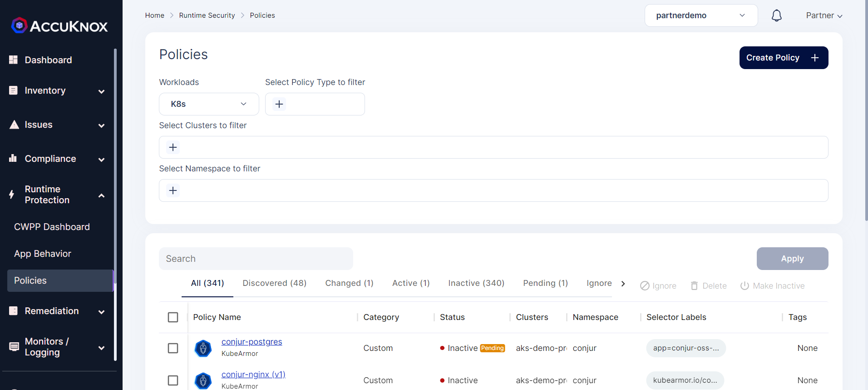Click the Issues warning triangle icon
Viewport: 868px width, 390px height.
point(14,125)
